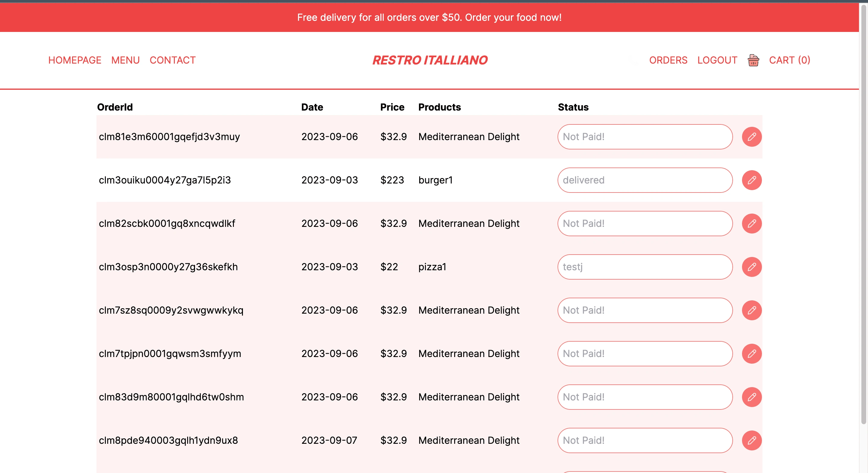Viewport: 868px width, 473px height.
Task: Click the $22 price cell
Action: pos(389,267)
